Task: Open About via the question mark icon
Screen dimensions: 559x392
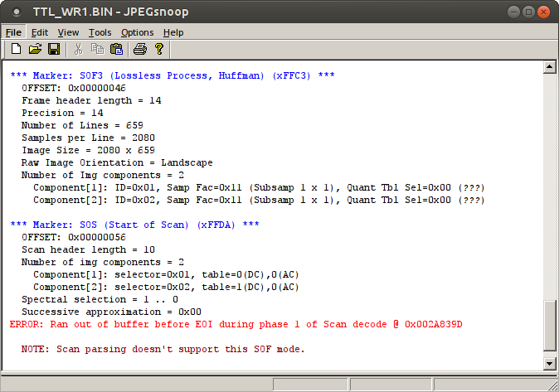Action: point(159,49)
